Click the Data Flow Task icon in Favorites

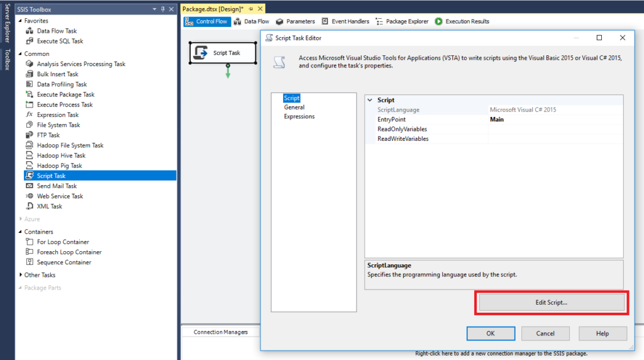pyautogui.click(x=30, y=31)
